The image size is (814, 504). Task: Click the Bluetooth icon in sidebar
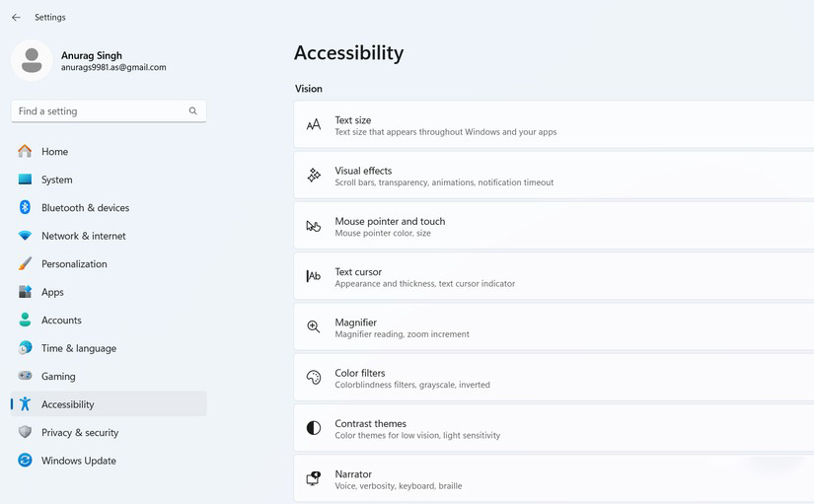[x=25, y=207]
